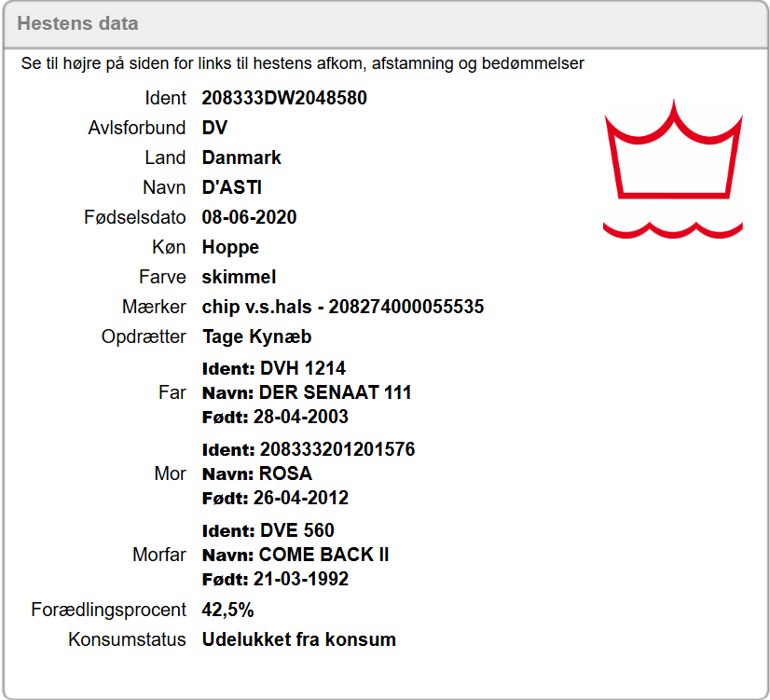Click breeder name Tage Kynæb
770x700 pixels.
(x=256, y=336)
